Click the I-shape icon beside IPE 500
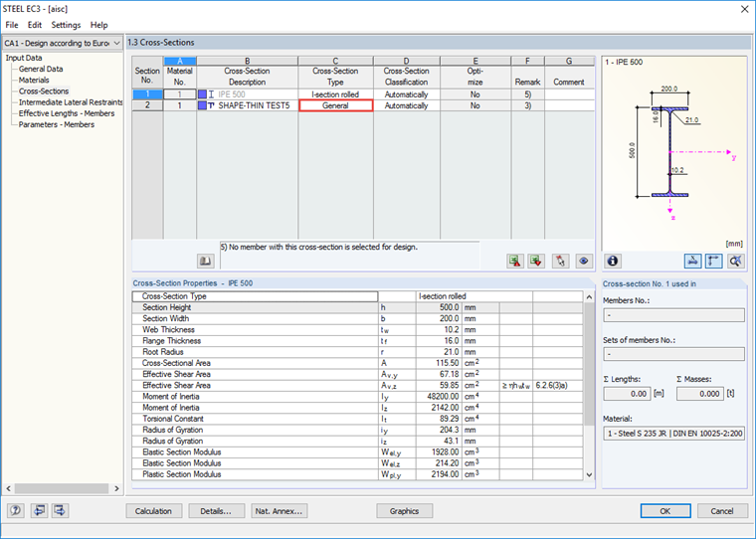Screen dimensions: 756x539 point(211,94)
